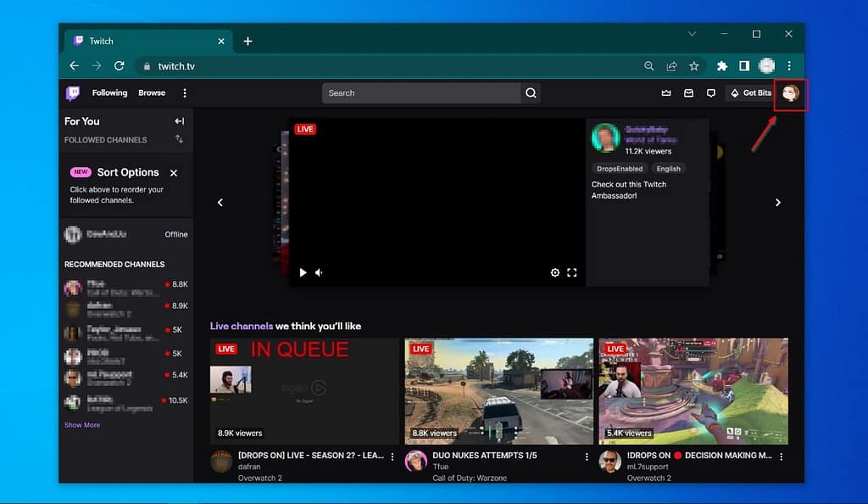Open dafran's Overwatch 2 category link
Screen dimensions: 868x504
click(x=259, y=478)
